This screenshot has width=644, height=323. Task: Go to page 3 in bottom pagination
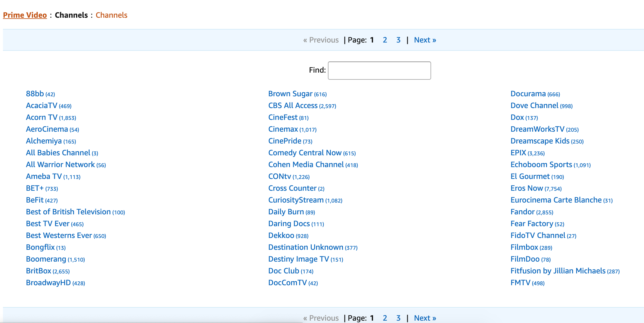pyautogui.click(x=398, y=318)
